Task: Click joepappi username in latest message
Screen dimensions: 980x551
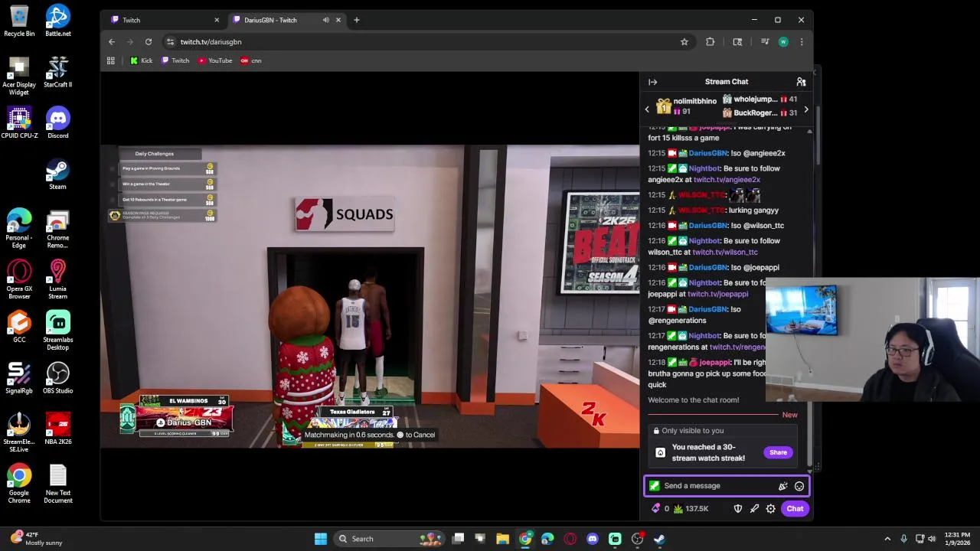Action: [715, 363]
